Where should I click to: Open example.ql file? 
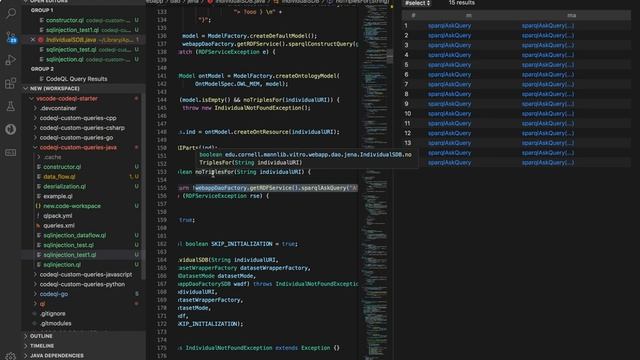58,196
